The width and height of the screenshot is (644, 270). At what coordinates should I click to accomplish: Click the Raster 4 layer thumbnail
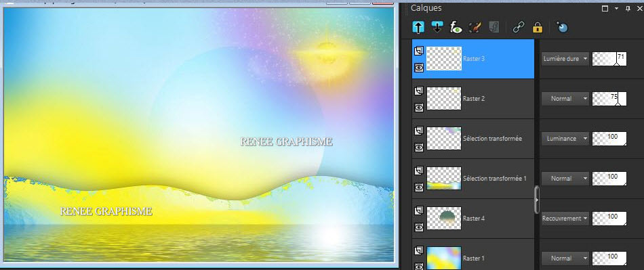pos(444,219)
